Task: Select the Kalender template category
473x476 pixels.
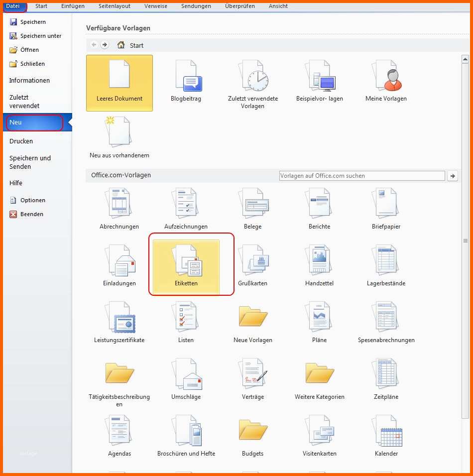Action: [386, 436]
